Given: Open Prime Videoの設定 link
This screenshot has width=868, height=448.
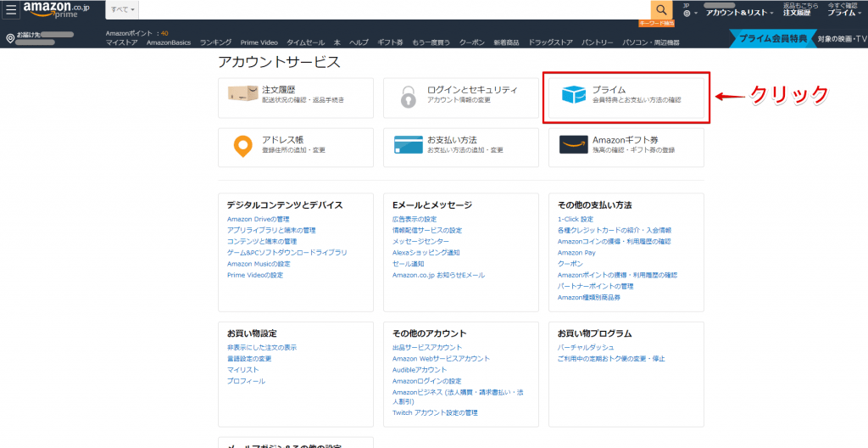Looking at the screenshot, I should (x=254, y=275).
